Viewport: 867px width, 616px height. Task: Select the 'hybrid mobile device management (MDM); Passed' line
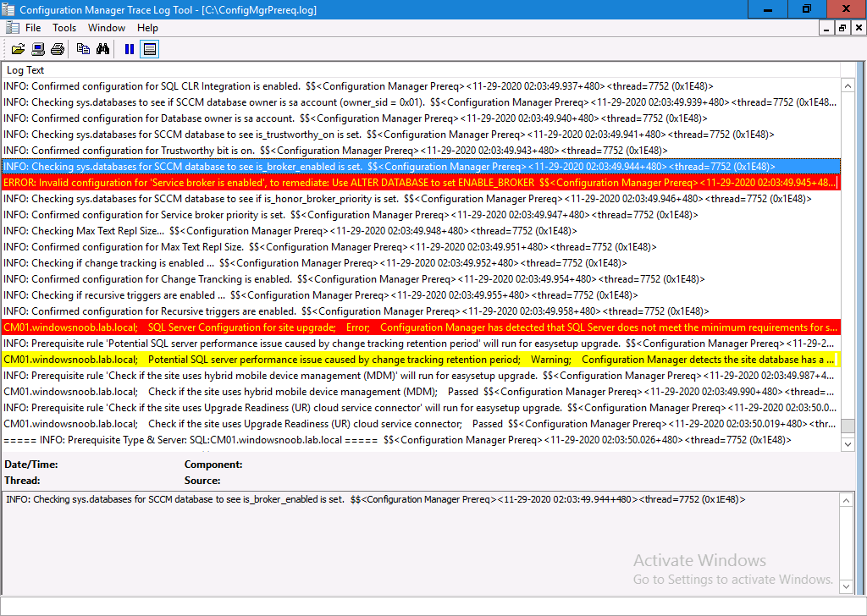point(421,391)
